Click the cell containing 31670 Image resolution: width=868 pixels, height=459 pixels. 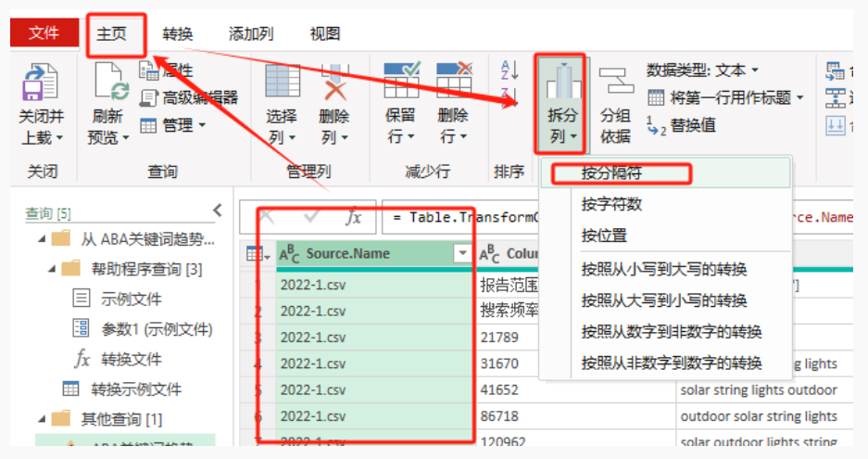click(574, 363)
